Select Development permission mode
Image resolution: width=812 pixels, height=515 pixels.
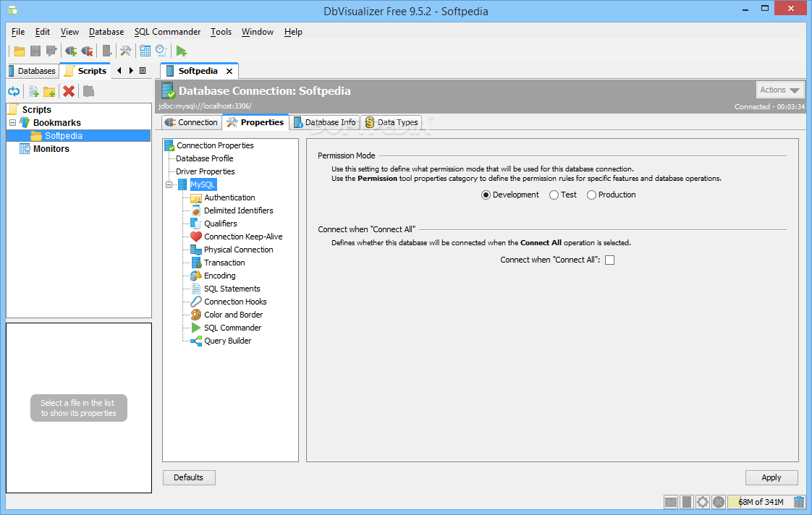point(510,195)
